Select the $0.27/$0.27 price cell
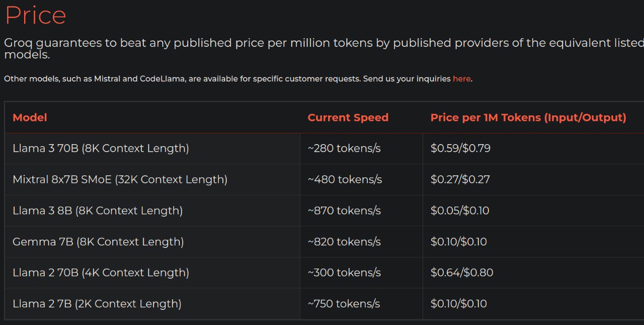The height and width of the screenshot is (325, 644). coord(460,179)
